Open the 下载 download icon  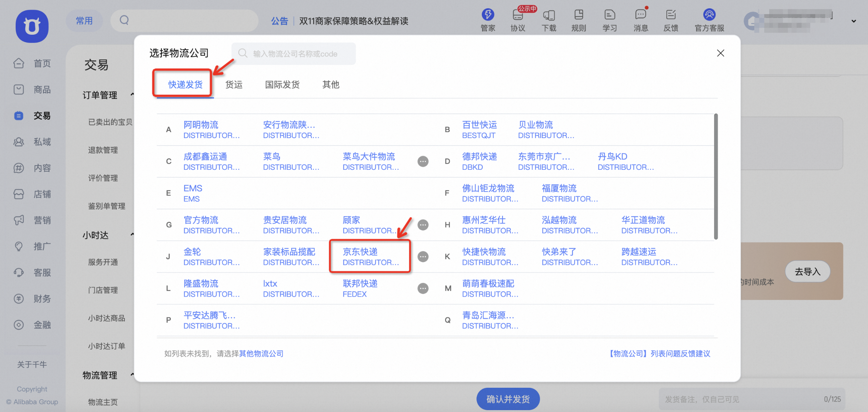point(549,21)
